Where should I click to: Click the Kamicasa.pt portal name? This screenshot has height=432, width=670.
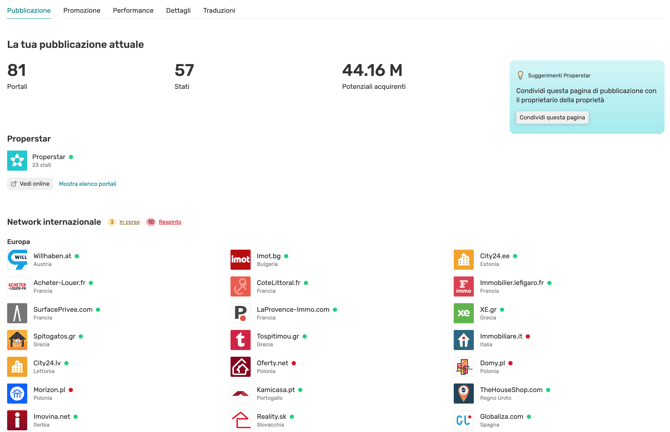point(276,390)
